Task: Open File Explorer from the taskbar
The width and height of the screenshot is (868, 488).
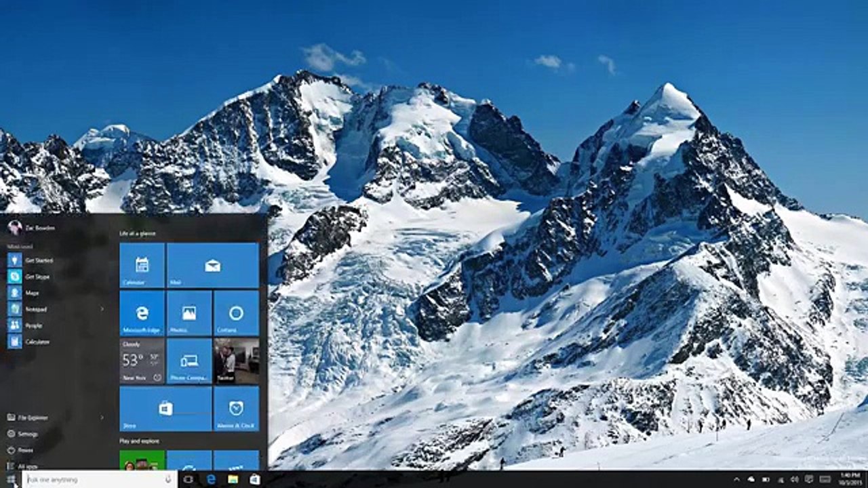Action: click(233, 479)
